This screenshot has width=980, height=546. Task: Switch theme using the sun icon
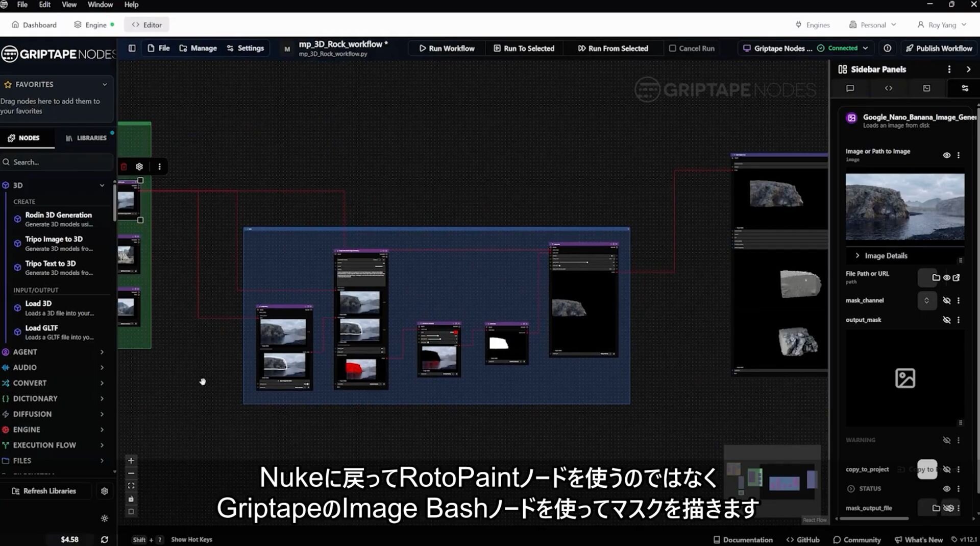coord(105,518)
